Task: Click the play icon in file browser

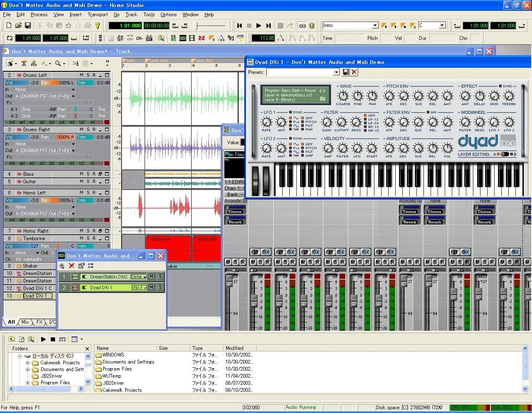Action: (x=43, y=339)
